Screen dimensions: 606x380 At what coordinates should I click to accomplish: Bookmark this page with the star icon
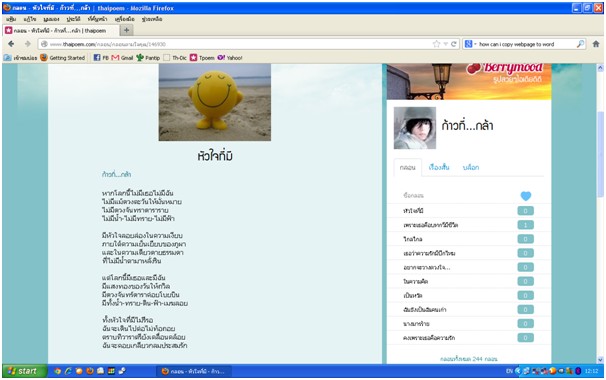pyautogui.click(x=436, y=44)
